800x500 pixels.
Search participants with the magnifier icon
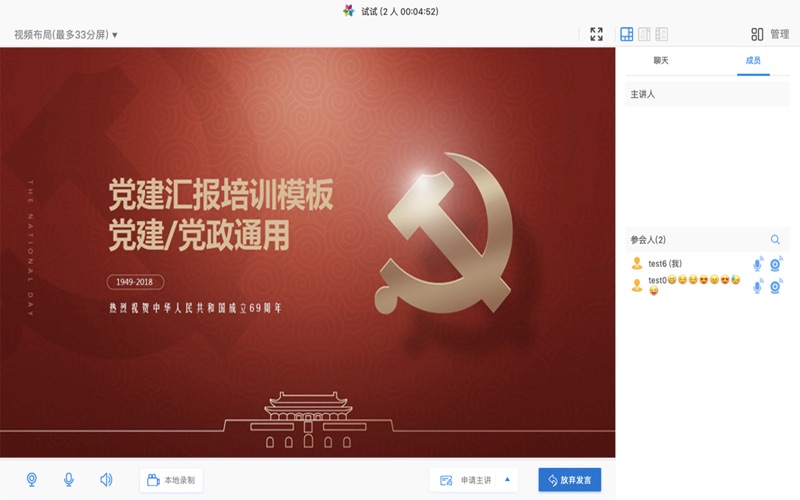coord(775,239)
